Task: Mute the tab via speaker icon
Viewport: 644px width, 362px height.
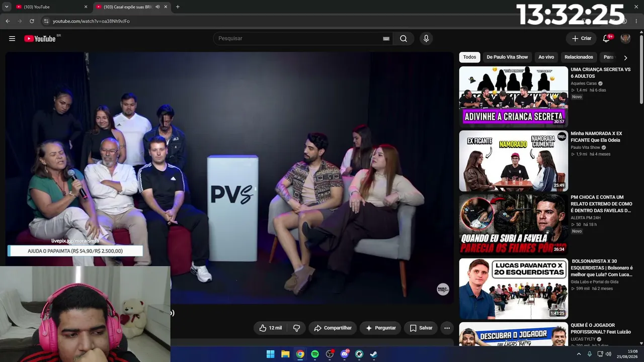Action: click(x=157, y=7)
